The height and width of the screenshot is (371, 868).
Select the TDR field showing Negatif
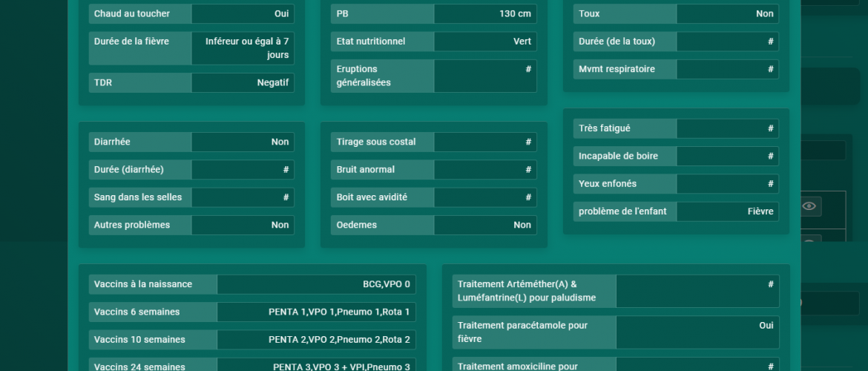pos(243,83)
